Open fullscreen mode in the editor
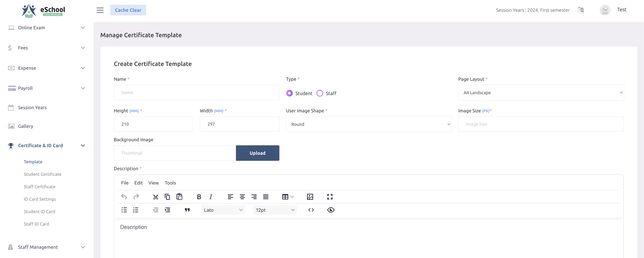 click(330, 197)
